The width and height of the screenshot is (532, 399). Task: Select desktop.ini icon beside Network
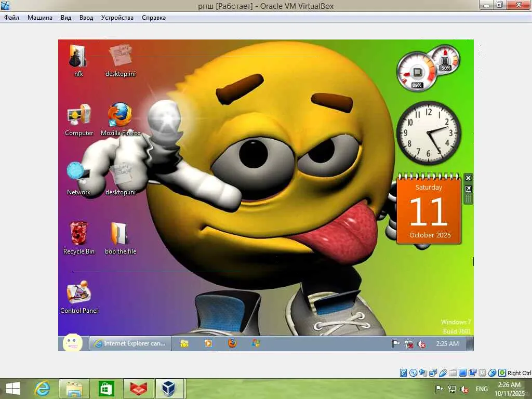pos(121,179)
